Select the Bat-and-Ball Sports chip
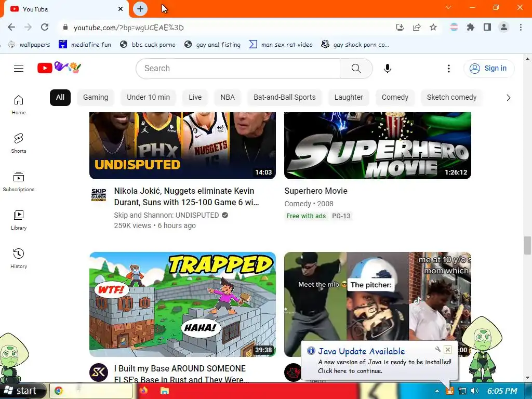The height and width of the screenshot is (399, 532). pos(285,97)
